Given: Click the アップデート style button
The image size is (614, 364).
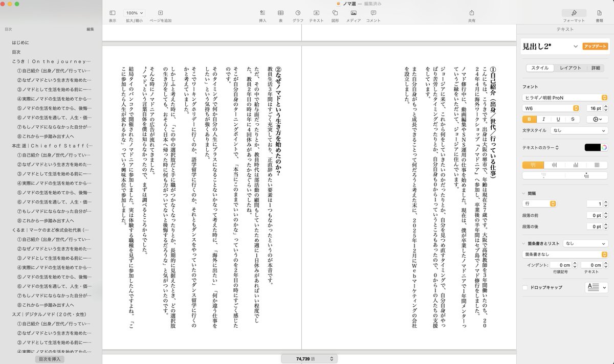Looking at the screenshot, I should [595, 47].
